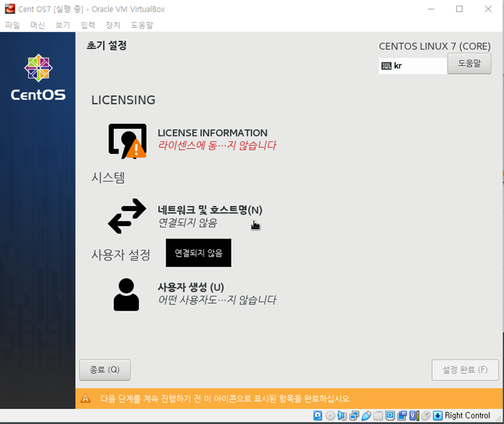Open the 파일 menu

[12, 24]
